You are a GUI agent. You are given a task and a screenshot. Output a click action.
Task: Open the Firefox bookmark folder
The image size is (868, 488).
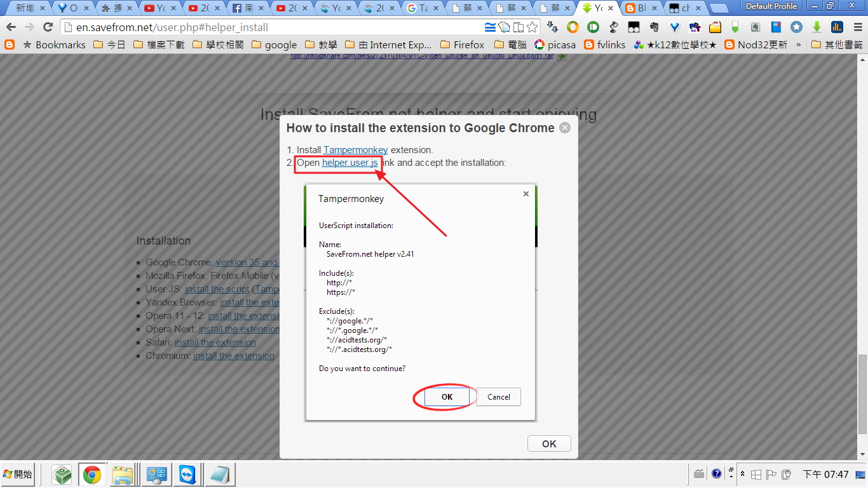pos(462,44)
